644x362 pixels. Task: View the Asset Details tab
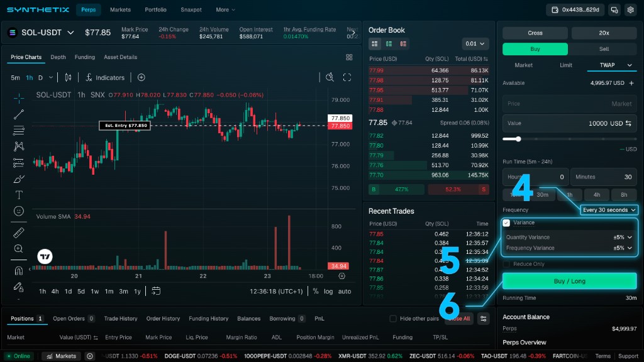click(x=120, y=57)
